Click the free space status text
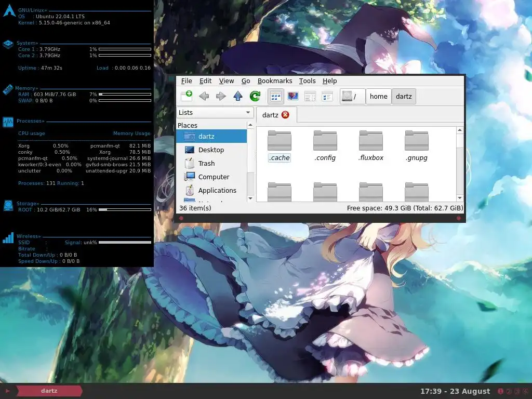Screen dimensions: 532x399 pyautogui.click(x=405, y=208)
